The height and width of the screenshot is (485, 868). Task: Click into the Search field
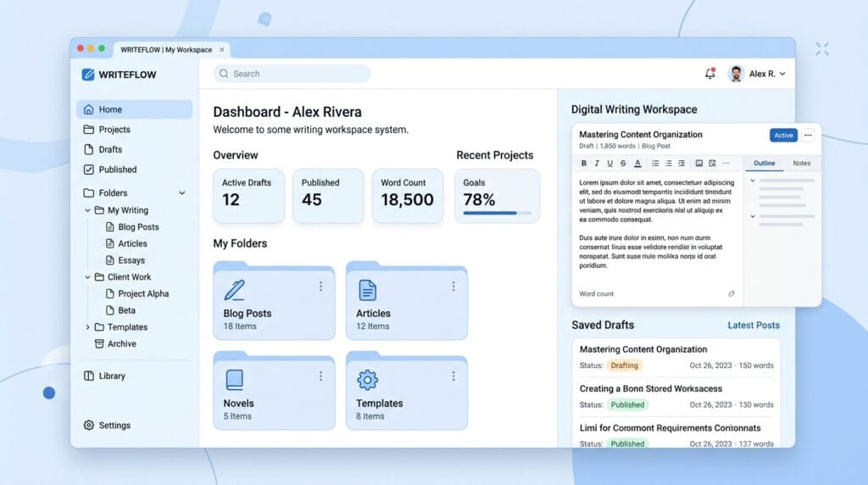pos(292,74)
